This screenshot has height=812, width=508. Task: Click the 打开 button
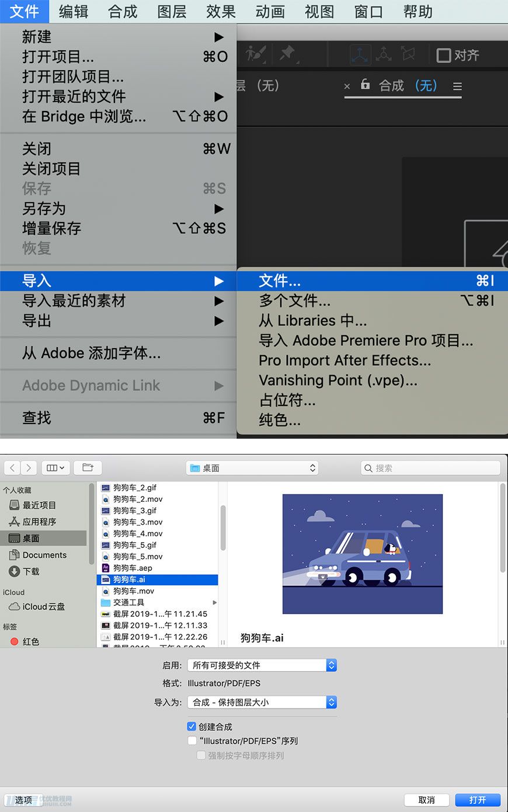(478, 800)
